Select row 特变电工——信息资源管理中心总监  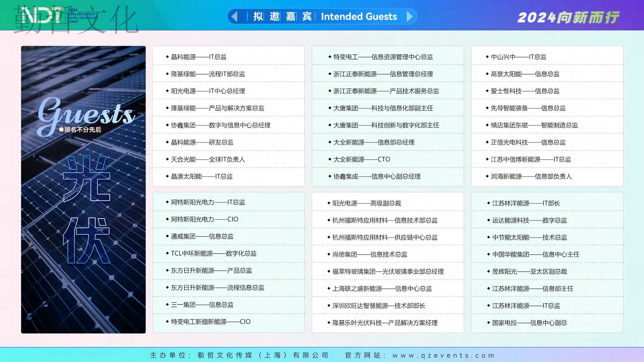coord(388,57)
